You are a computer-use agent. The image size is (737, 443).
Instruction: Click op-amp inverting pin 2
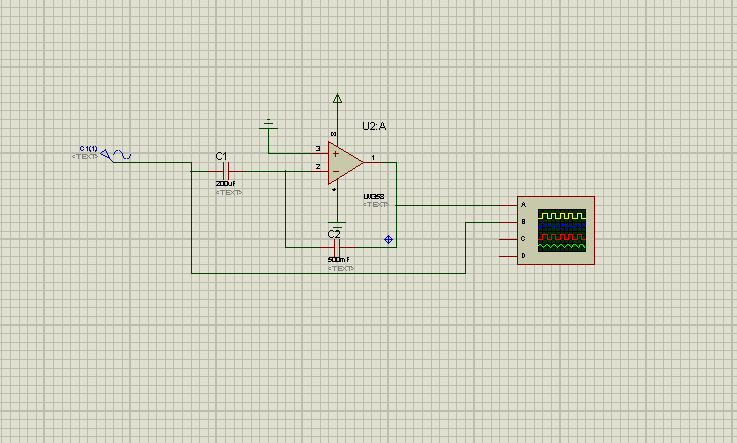pos(321,171)
